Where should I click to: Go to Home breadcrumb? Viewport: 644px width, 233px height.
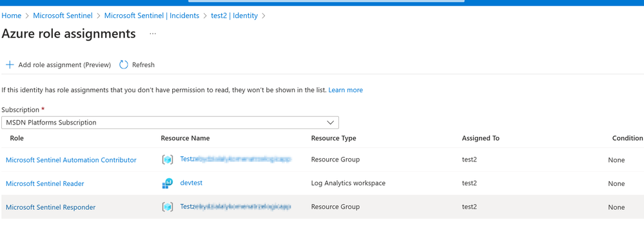[x=12, y=15]
